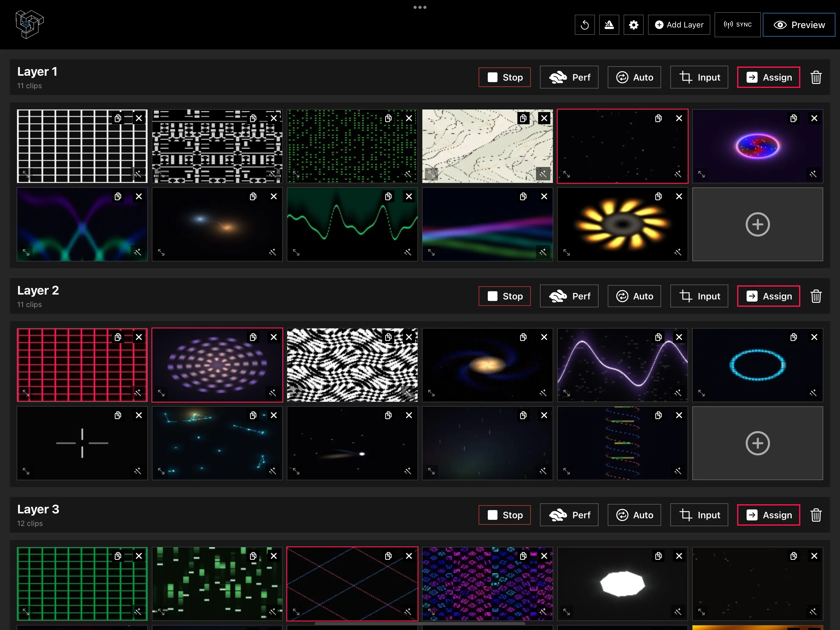The height and width of the screenshot is (630, 840).
Task: Expand the crosshair clip in Layer 2
Action: coord(26,471)
